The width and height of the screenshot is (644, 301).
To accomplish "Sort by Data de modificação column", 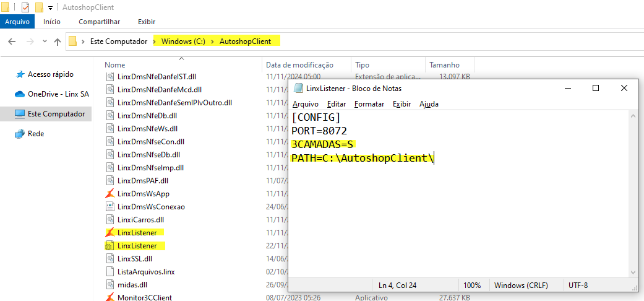I will click(x=300, y=65).
